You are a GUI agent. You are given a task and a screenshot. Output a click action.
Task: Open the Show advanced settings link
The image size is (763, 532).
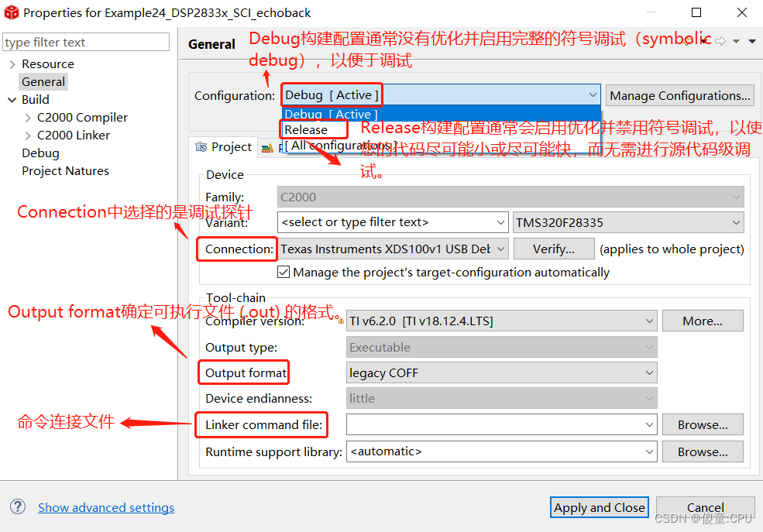click(x=106, y=507)
